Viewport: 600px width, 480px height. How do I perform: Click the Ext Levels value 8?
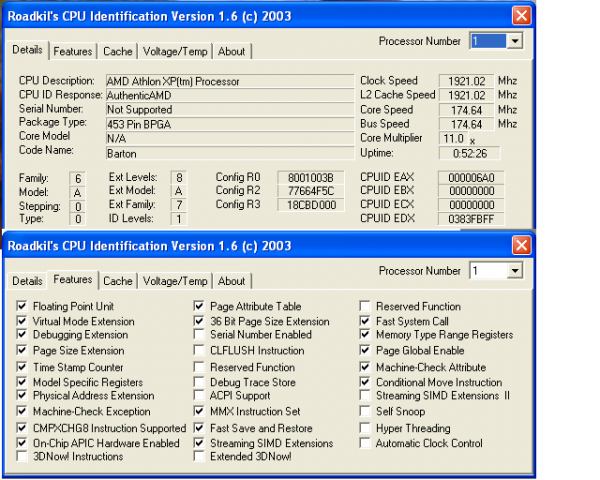point(179,178)
